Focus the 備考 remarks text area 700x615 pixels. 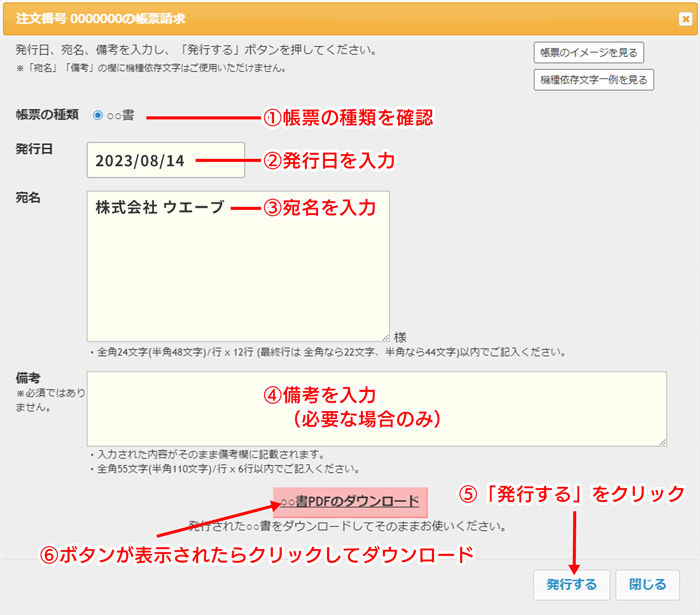377,408
